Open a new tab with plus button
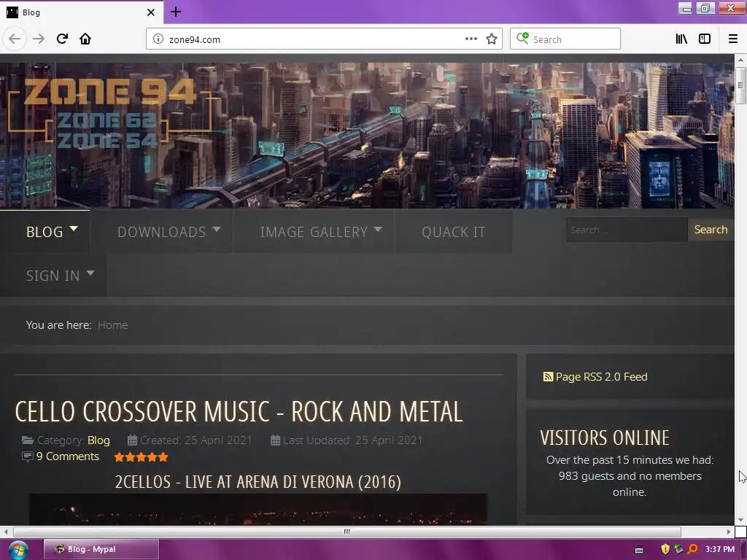The image size is (747, 560). (176, 12)
